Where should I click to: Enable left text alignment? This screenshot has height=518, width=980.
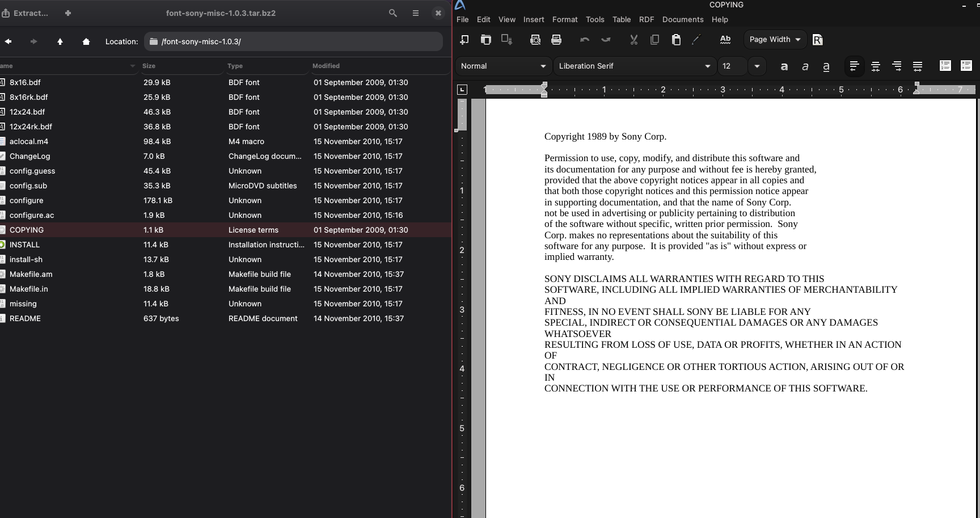pyautogui.click(x=854, y=66)
